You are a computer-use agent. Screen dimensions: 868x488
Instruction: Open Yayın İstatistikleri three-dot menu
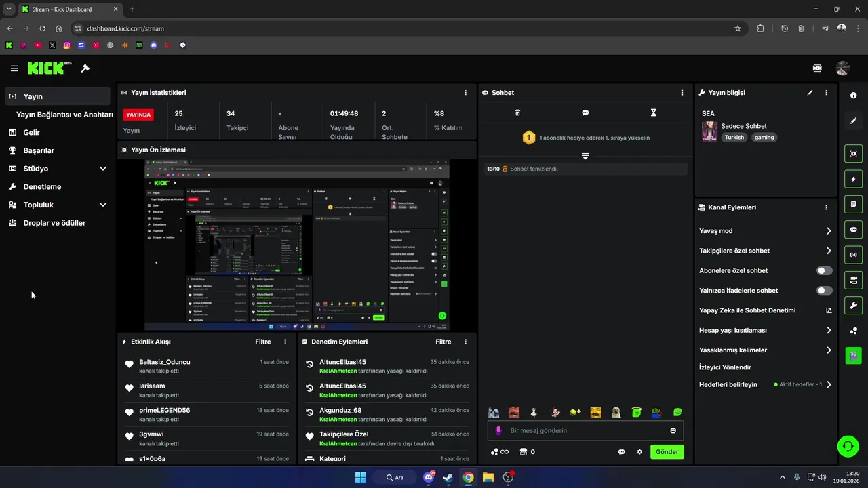[x=465, y=93]
